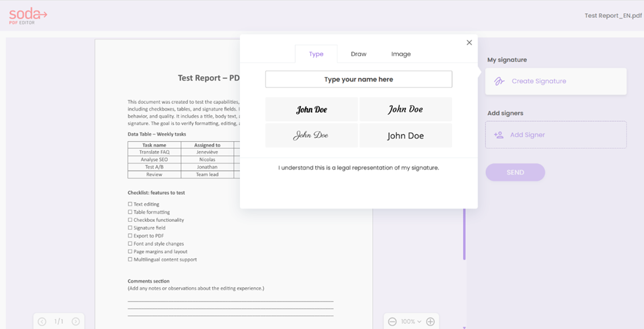Click the 'Analyse SEO' table cell
Screen dimensions: 644x329
pos(155,160)
